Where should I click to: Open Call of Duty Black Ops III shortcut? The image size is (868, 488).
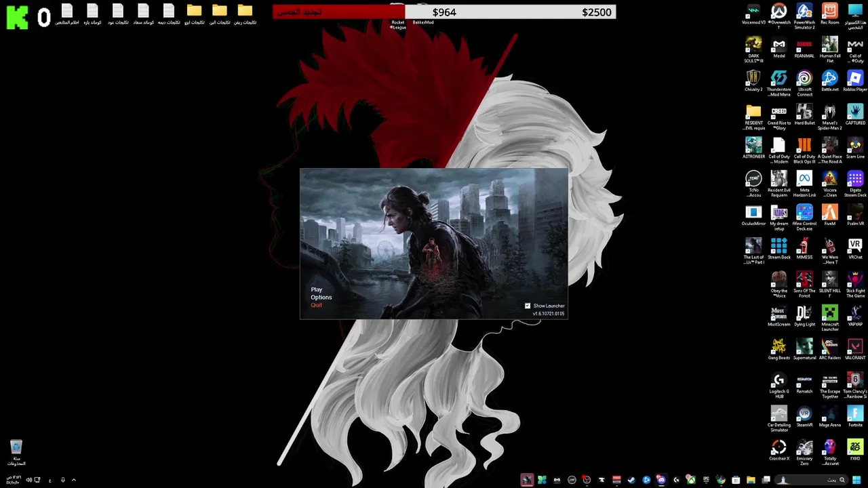[804, 149]
